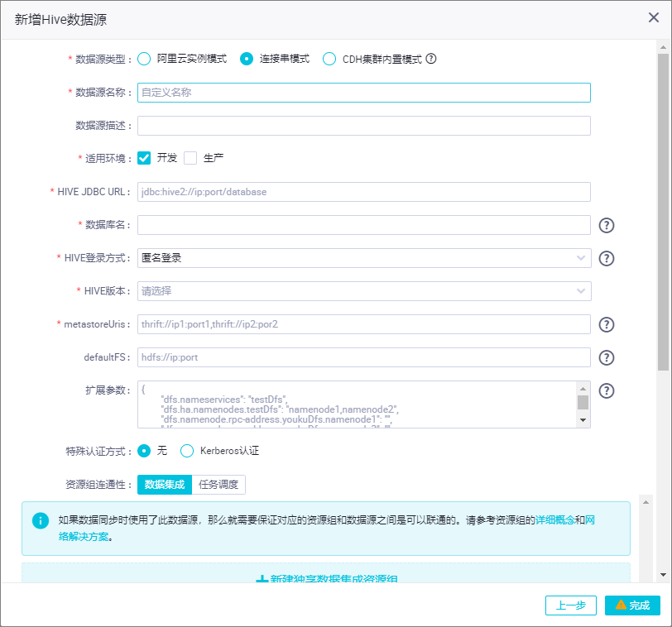Viewport: 672px width, 627px height.
Task: Click the 完成 button
Action: (632, 605)
